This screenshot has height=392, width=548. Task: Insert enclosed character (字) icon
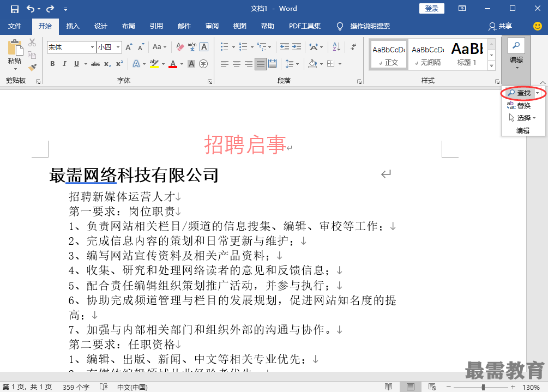203,64
